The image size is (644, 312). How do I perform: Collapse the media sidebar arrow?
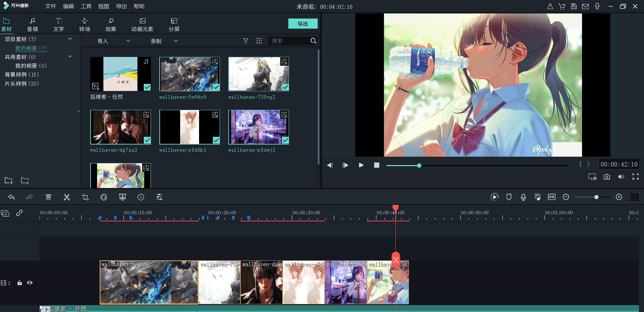[78, 111]
